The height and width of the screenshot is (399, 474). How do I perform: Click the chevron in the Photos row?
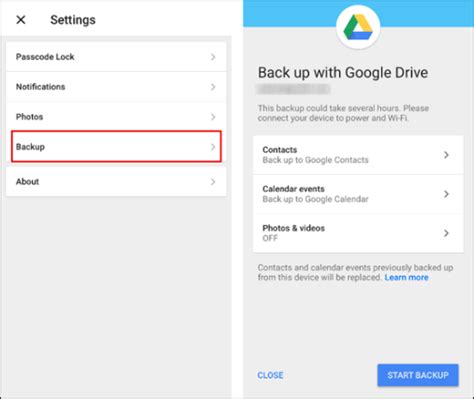point(213,117)
